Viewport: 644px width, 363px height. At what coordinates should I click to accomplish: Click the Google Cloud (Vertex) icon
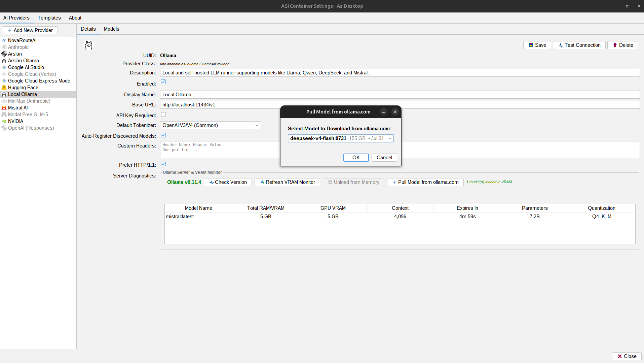tap(4, 74)
